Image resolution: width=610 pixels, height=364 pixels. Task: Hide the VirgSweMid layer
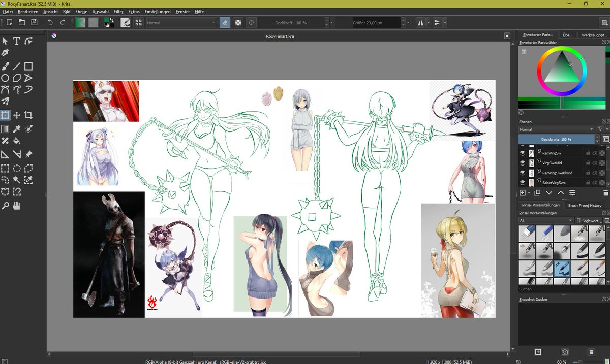point(522,163)
